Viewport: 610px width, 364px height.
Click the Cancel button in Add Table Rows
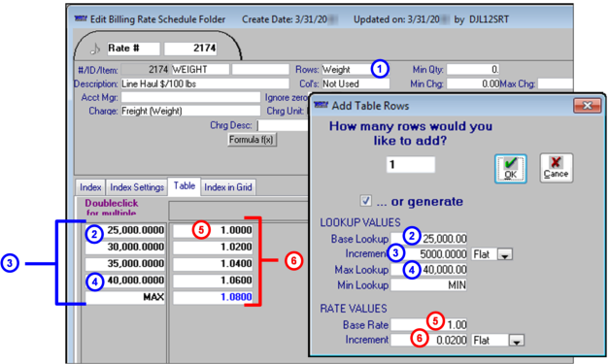(556, 168)
